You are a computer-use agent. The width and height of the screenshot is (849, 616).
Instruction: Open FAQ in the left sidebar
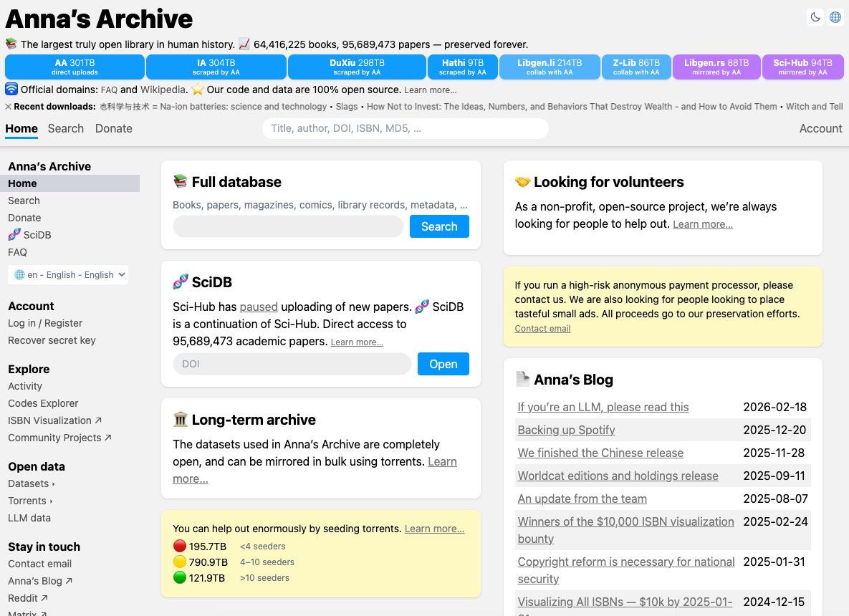click(17, 252)
